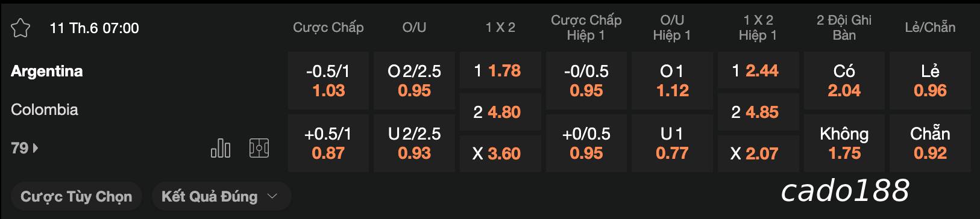Select 1X2 away win odds 4.80
980x219 pixels.
(x=500, y=112)
